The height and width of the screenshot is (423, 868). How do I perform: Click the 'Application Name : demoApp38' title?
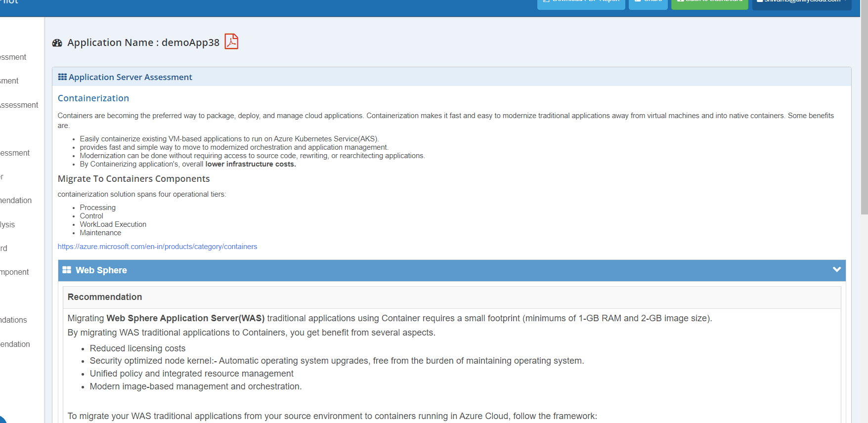click(x=143, y=42)
